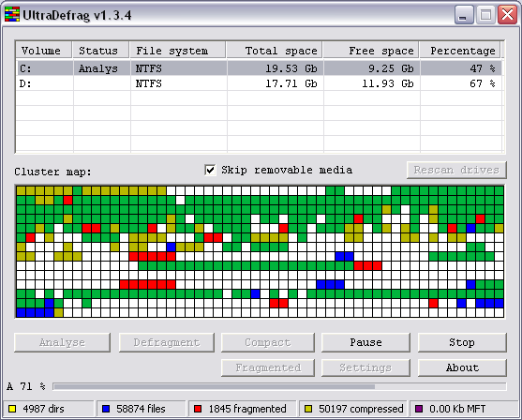The height and width of the screenshot is (420, 522).
Task: Sort by File system column header
Action: pos(178,51)
